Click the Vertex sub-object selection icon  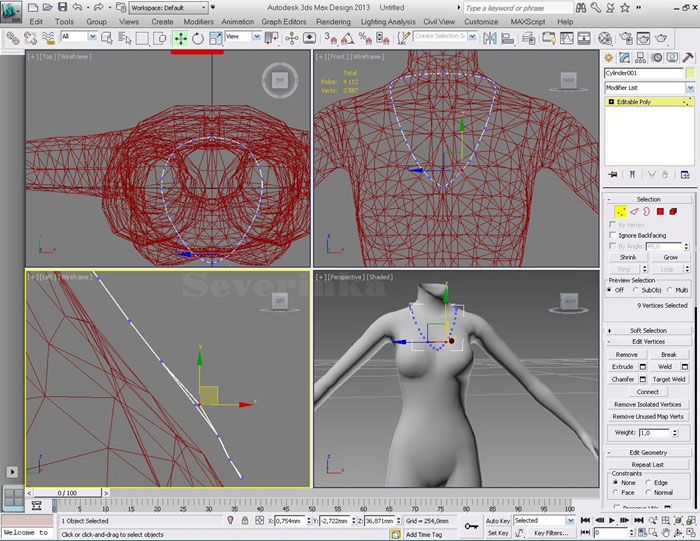(x=620, y=212)
